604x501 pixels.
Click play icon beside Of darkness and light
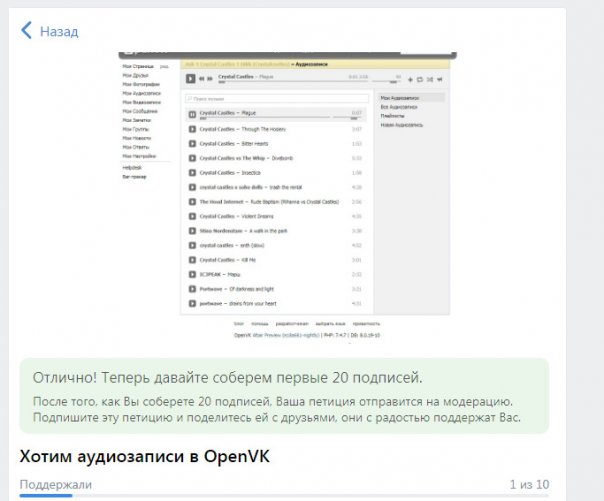pyautogui.click(x=192, y=289)
